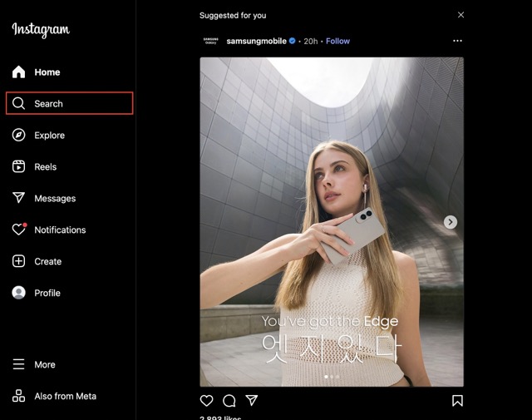Select Notifications menu label
Viewport: 532px width, 420px height.
60,230
